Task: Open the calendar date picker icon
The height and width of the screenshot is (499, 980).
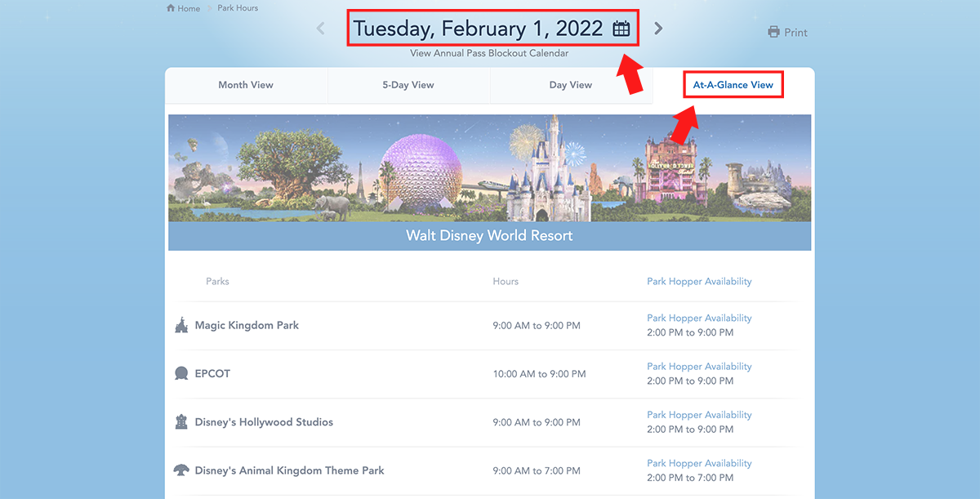Action: 621,29
